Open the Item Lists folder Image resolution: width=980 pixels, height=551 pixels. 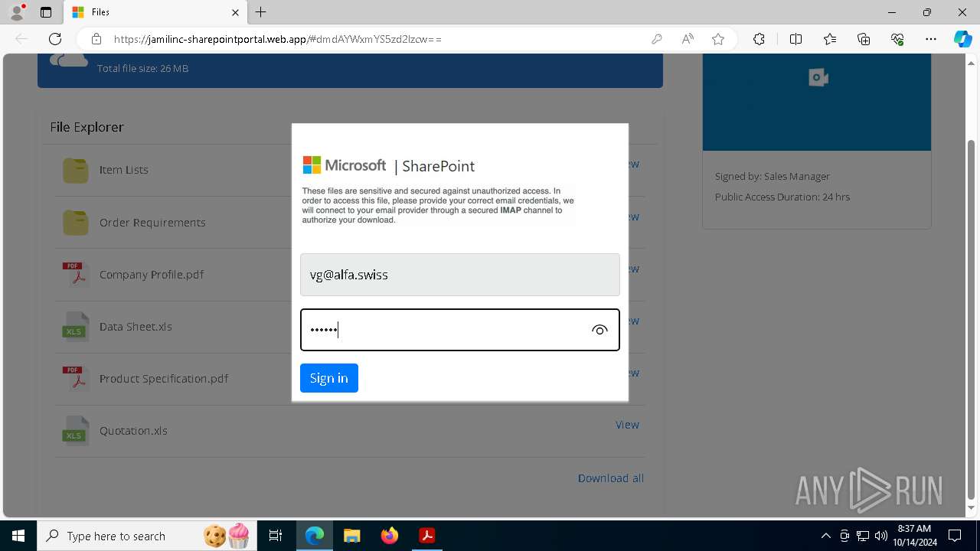click(x=75, y=170)
